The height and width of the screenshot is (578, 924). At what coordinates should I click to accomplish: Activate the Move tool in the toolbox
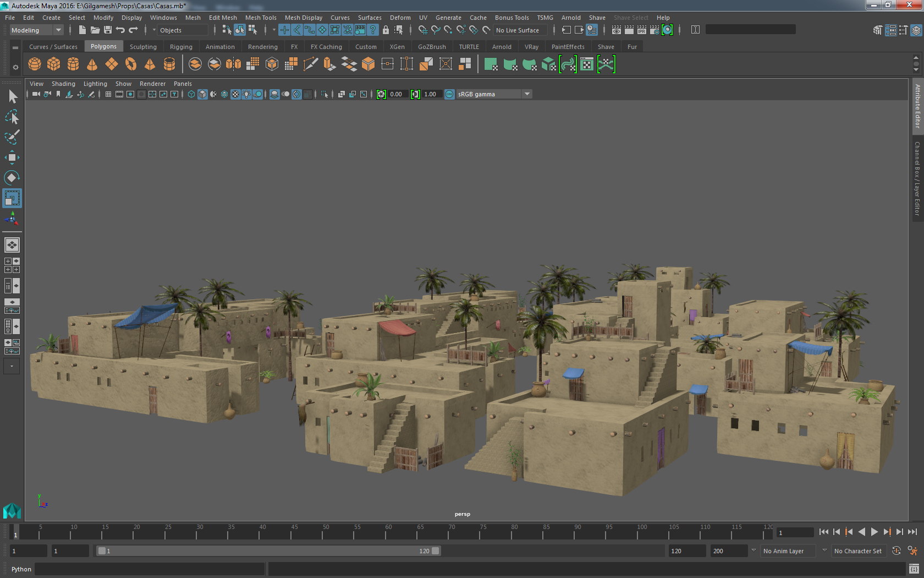(12, 158)
